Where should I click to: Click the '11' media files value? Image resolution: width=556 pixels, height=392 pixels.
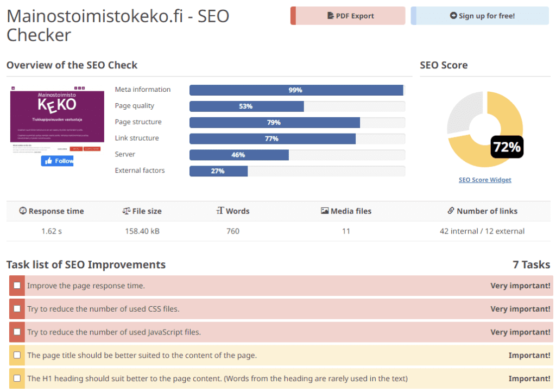click(x=346, y=231)
